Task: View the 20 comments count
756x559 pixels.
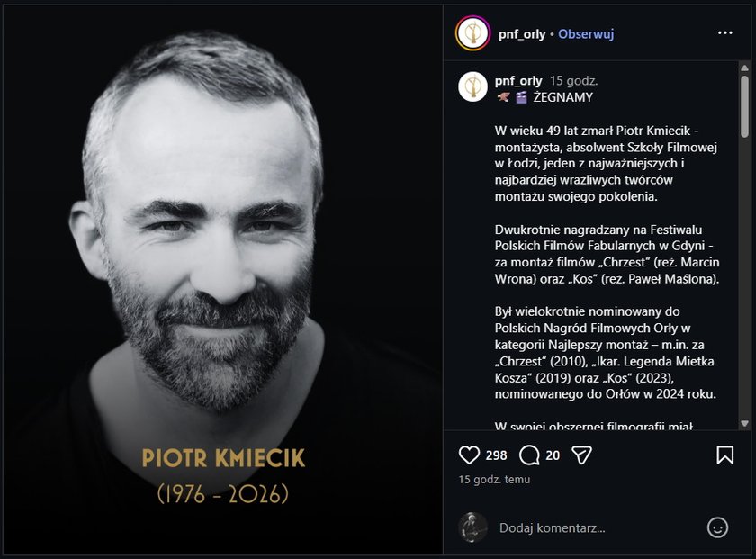Action: pos(553,455)
